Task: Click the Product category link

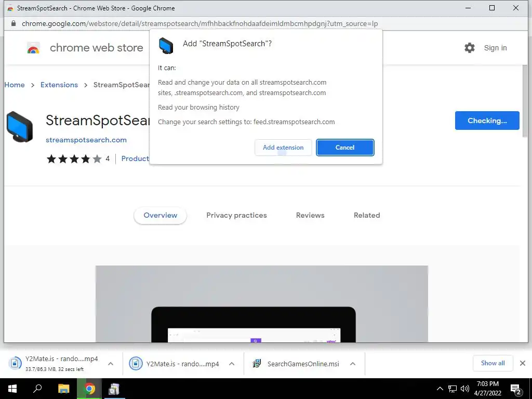Action: (x=135, y=158)
